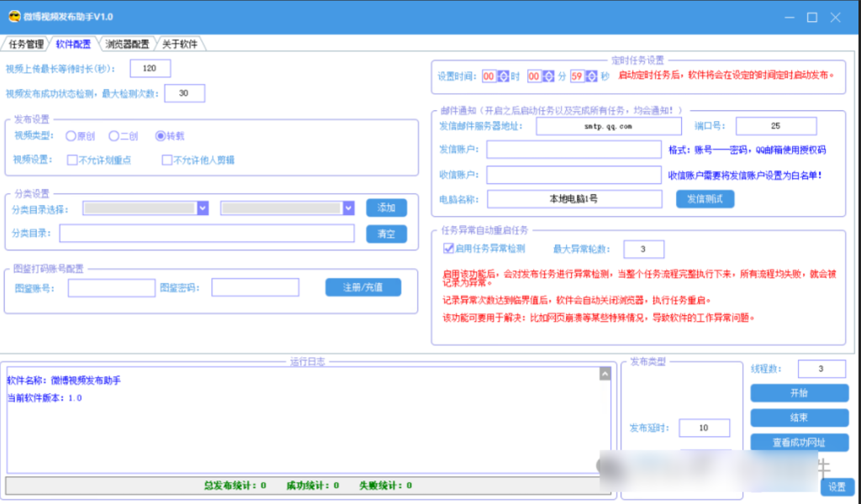Click the seconds spinner in scheduled time
The height and width of the screenshot is (504, 861).
[592, 76]
